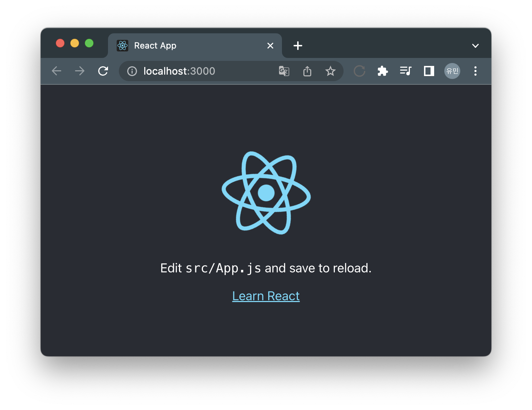This screenshot has height=410, width=532.
Task: Focus the localhost:3000 address bar
Action: 231,71
